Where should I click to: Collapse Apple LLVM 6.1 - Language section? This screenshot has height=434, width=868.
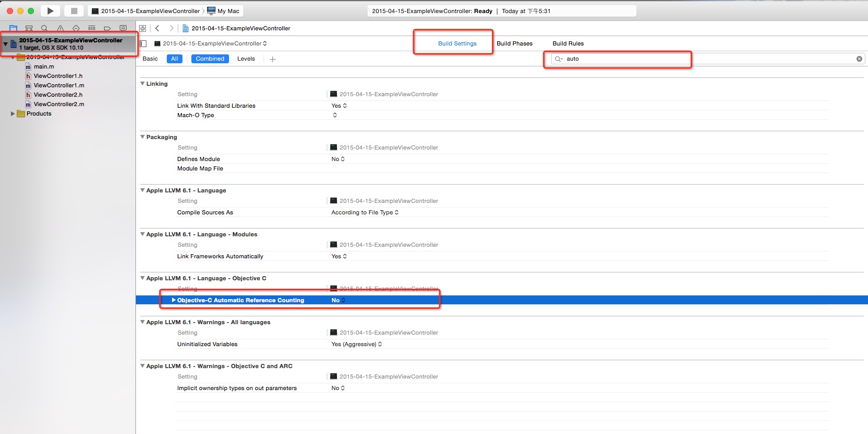pyautogui.click(x=142, y=190)
